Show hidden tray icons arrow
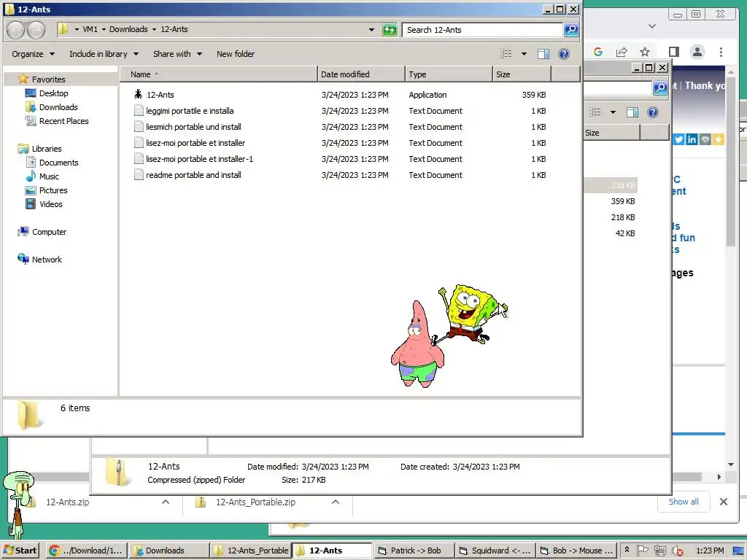The height and width of the screenshot is (560, 747). (x=627, y=550)
